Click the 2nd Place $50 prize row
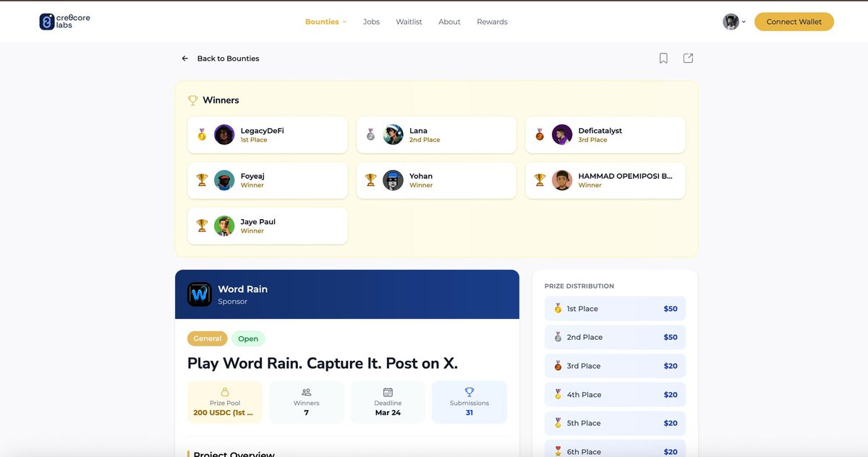868x457 pixels. click(615, 337)
